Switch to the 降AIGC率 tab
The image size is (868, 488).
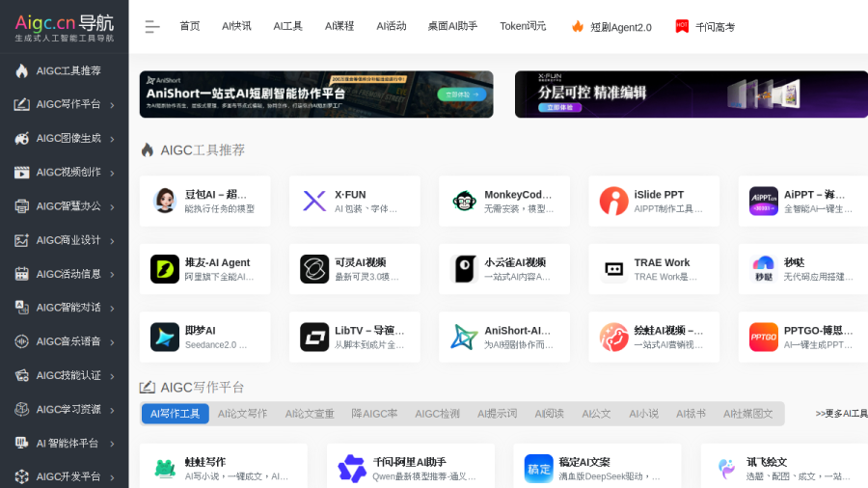pos(374,414)
